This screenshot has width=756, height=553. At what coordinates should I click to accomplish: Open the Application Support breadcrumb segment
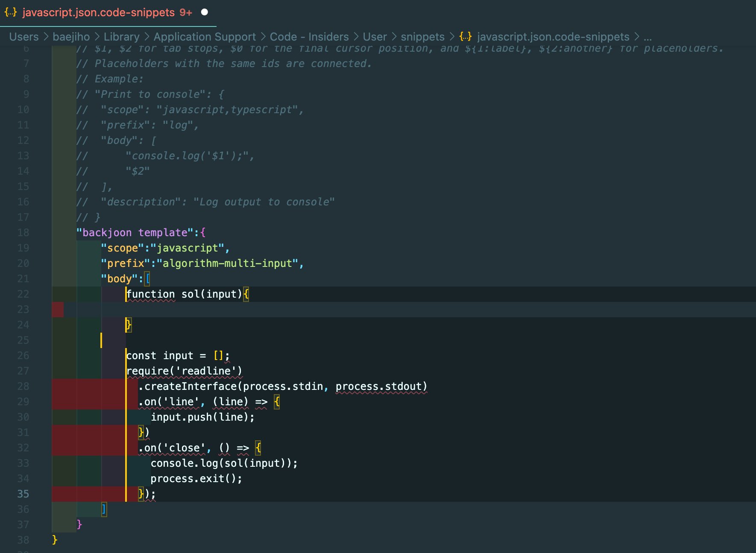[205, 37]
